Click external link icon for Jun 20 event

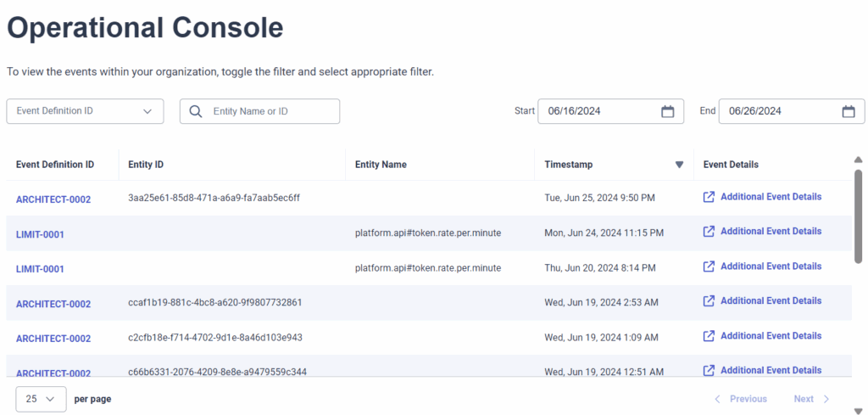click(x=709, y=266)
